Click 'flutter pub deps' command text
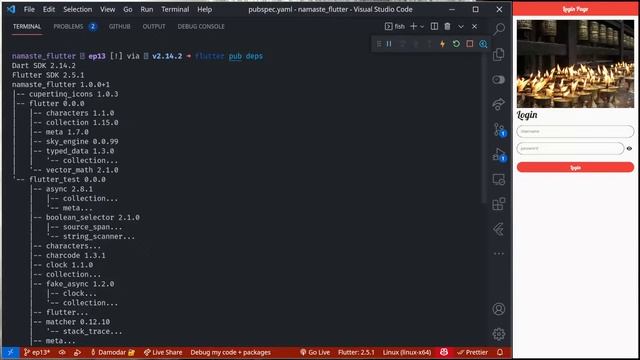The width and height of the screenshot is (640, 360). 229,56
